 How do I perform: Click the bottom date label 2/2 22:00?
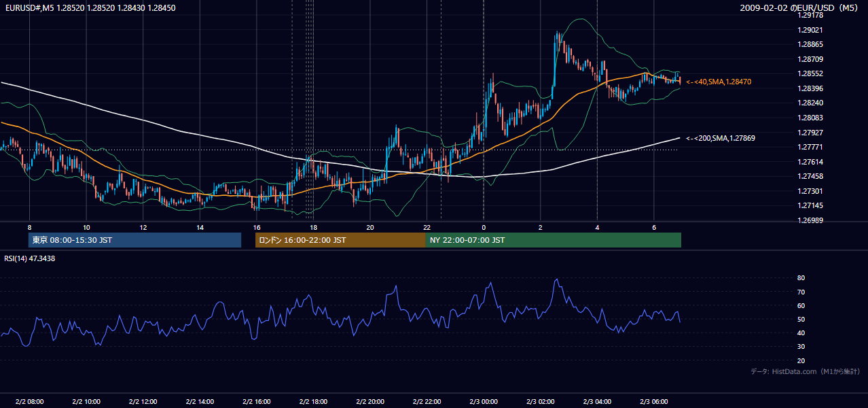(x=427, y=401)
